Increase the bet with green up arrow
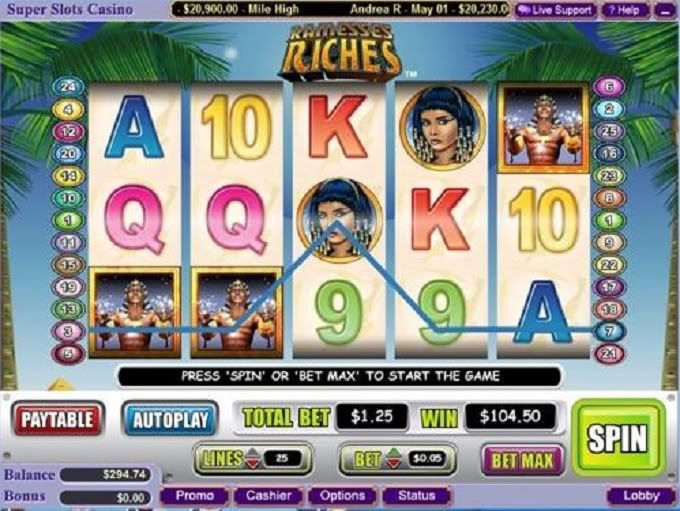The width and height of the screenshot is (680, 511). [394, 453]
